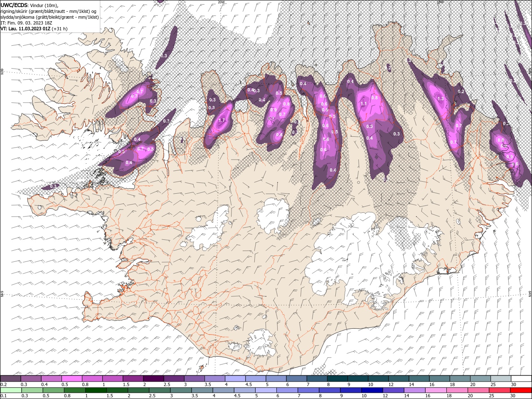Click the lower legend swatch between 20 and 25
The height and width of the screenshot is (399, 532).
click(x=478, y=390)
